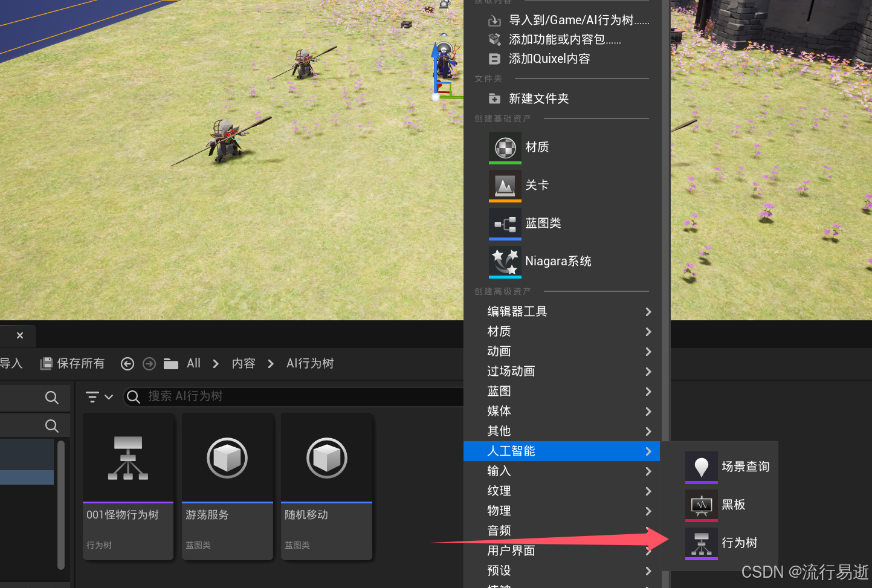
Task: Click the 添加Quixel内容 menu text
Action: pos(549,59)
